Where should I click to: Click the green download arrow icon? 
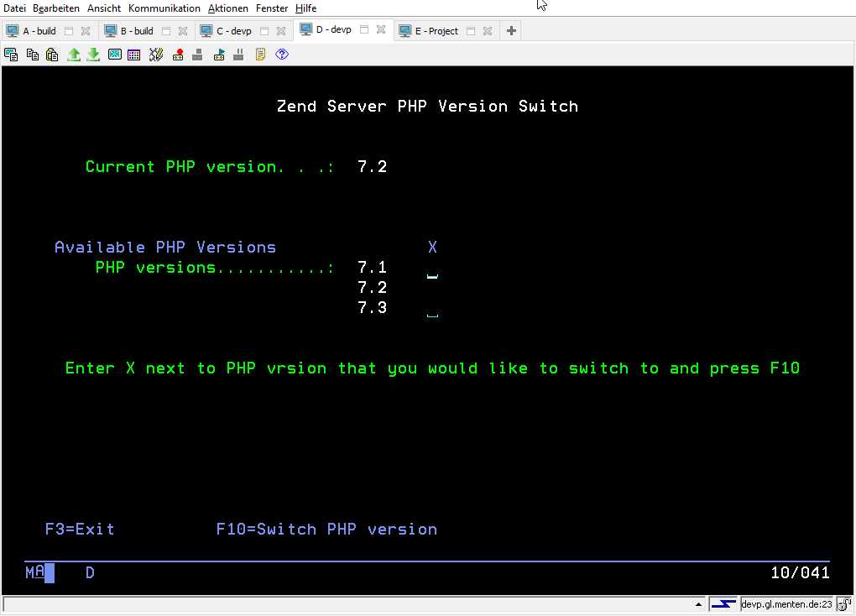(93, 55)
